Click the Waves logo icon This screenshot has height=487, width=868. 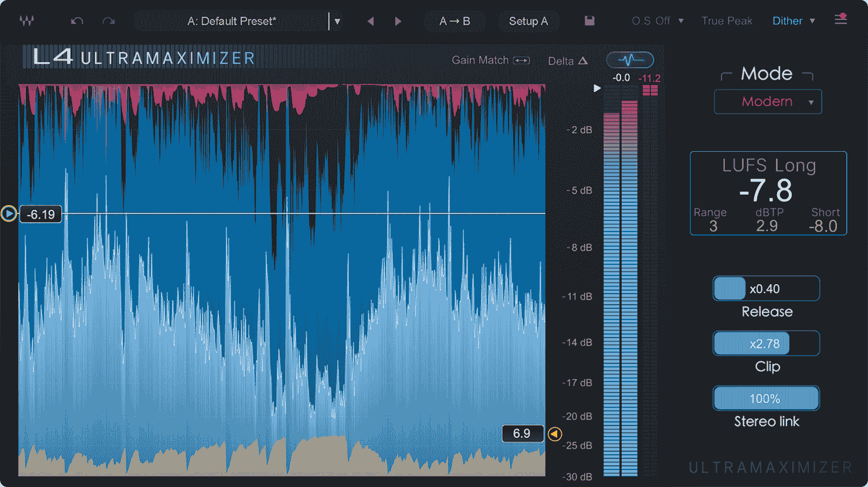26,21
